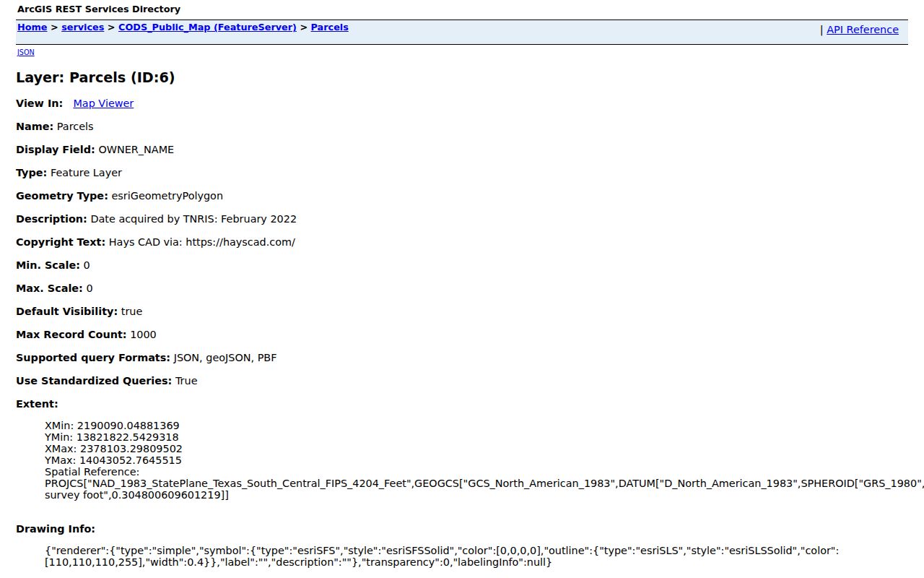Click the Name: Parcels line
Image resolution: width=924 pixels, height=578 pixels.
pos(55,126)
